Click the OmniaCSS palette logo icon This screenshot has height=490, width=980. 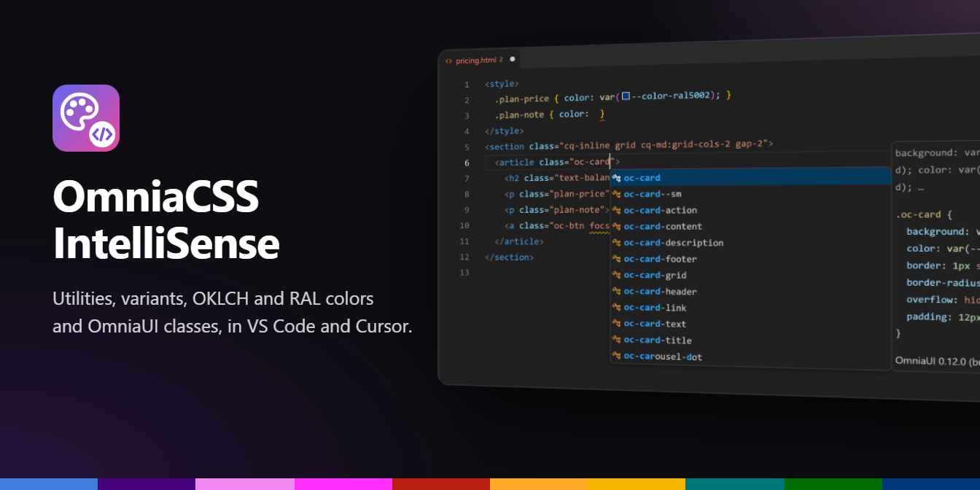86,118
